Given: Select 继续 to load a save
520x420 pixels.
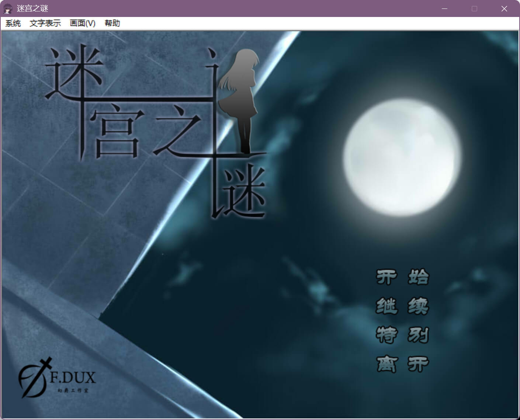Looking at the screenshot, I should (x=403, y=306).
